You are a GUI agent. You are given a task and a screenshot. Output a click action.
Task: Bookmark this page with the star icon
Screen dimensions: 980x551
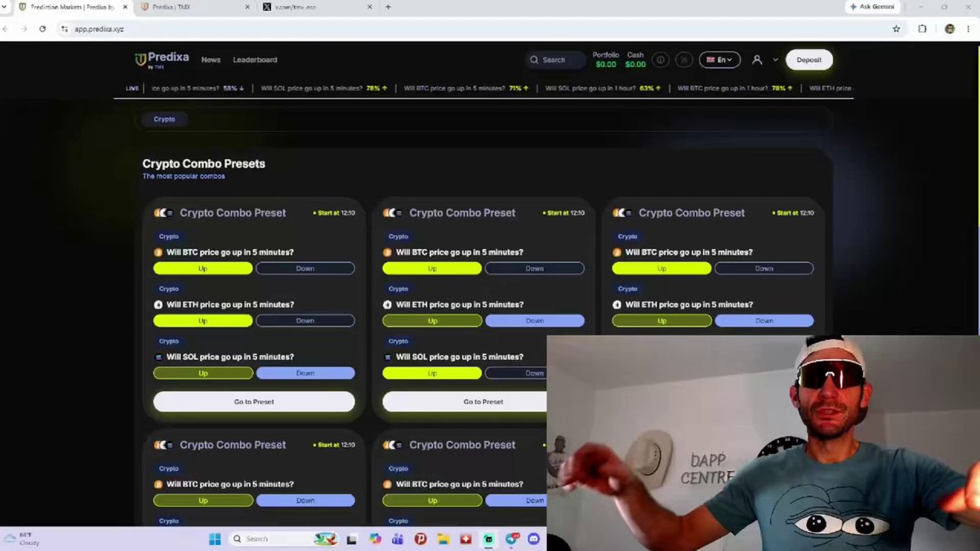896,29
